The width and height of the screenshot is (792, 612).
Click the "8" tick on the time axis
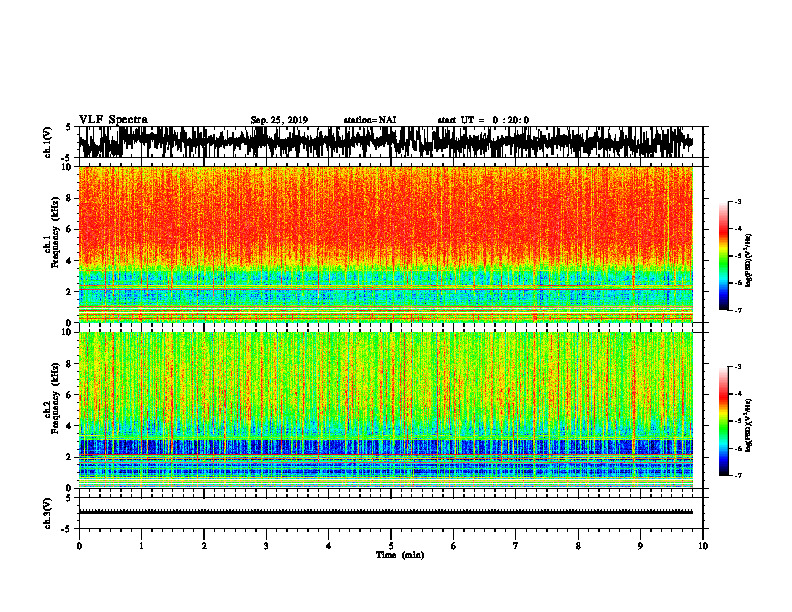[578, 546]
